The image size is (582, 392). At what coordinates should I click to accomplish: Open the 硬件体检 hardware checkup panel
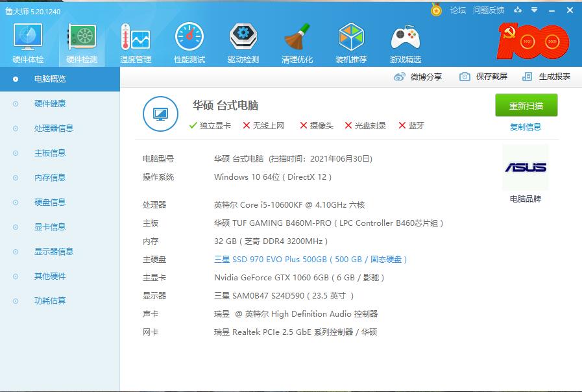(x=27, y=42)
